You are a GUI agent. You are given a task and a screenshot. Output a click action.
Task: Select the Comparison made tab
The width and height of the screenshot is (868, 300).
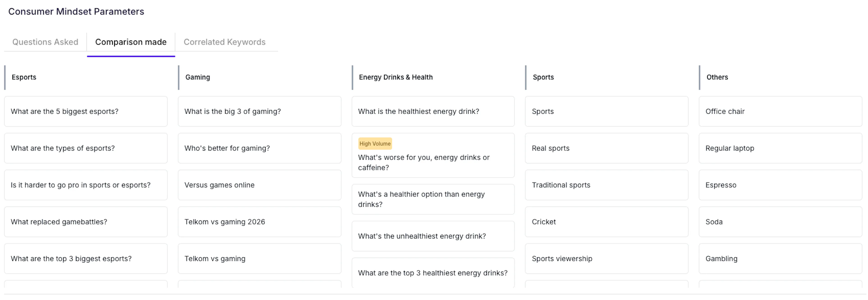[131, 42]
